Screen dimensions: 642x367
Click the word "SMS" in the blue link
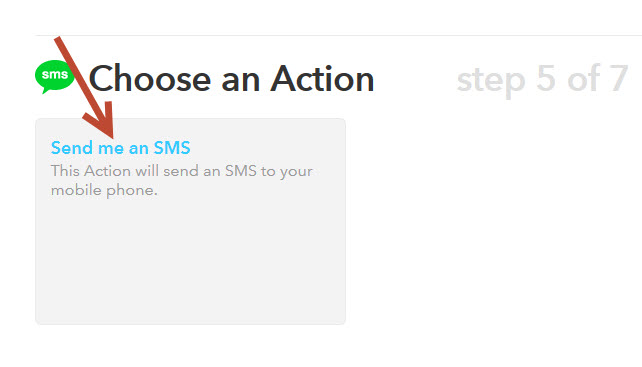click(x=172, y=148)
